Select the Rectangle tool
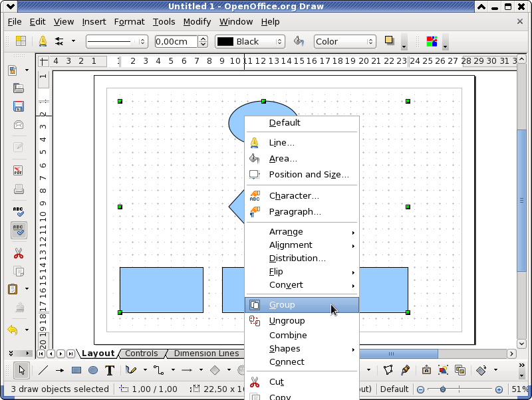Viewport: 532px width, 400px height. (76, 370)
